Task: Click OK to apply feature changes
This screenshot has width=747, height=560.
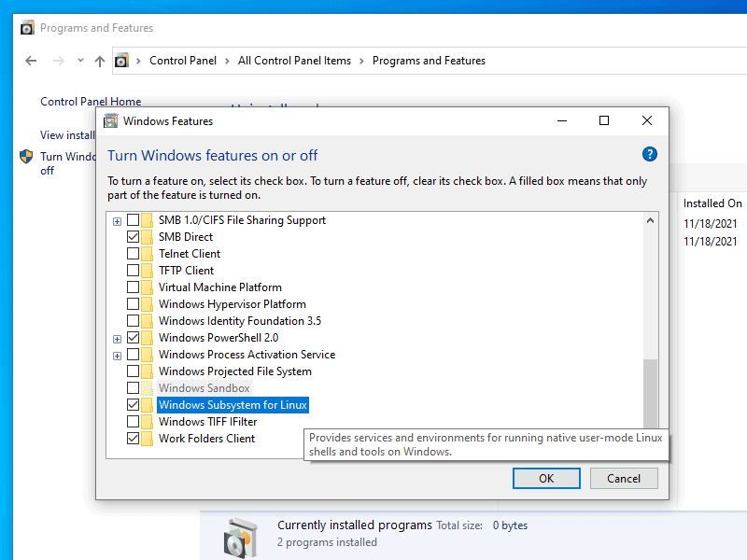Action: tap(546, 478)
